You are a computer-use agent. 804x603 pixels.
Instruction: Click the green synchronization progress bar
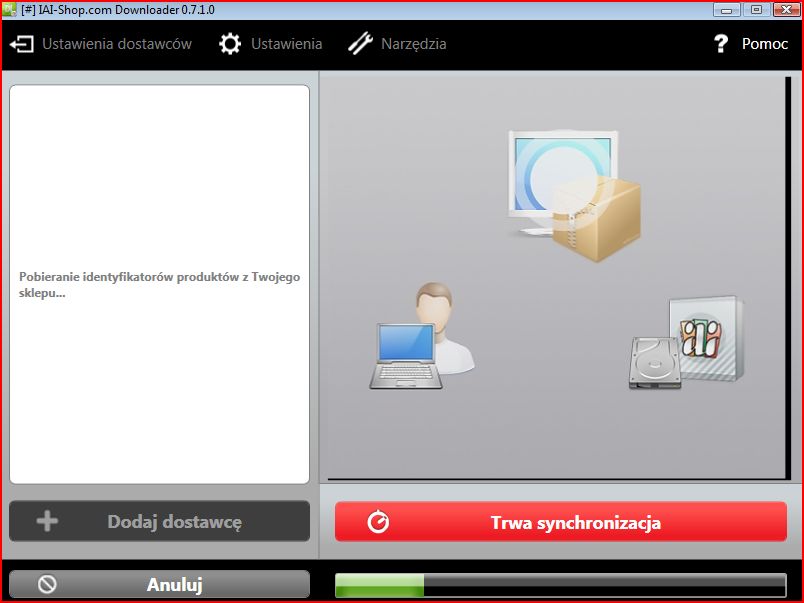[x=561, y=585]
